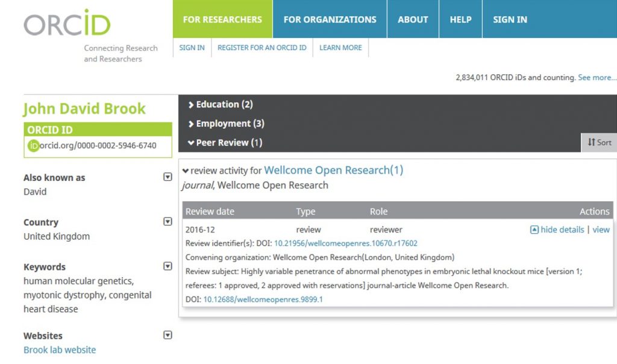Collapse review activity for Wellcome Open Research
The image size is (617, 364).
coord(186,171)
